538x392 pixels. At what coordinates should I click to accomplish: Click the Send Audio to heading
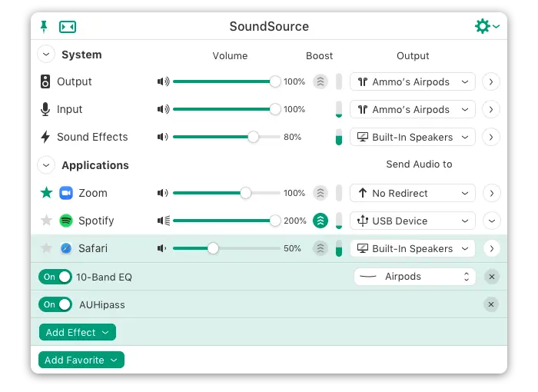click(x=419, y=164)
